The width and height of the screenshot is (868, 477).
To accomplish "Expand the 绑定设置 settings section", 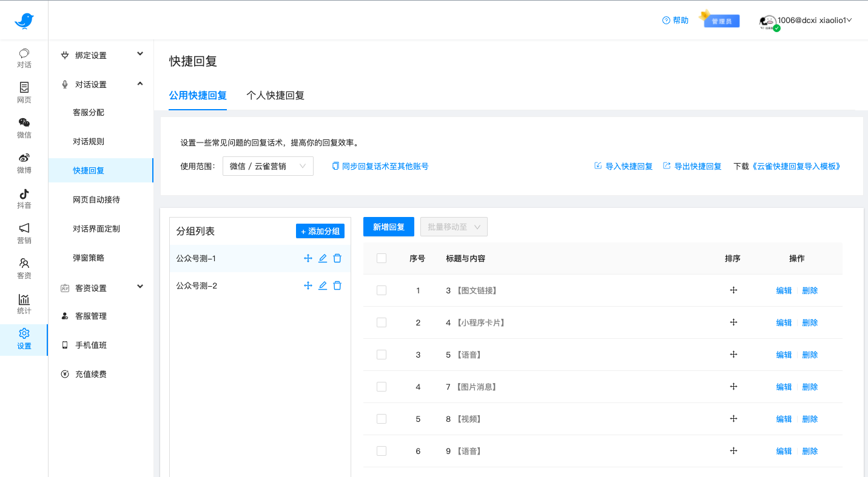I will click(x=101, y=55).
